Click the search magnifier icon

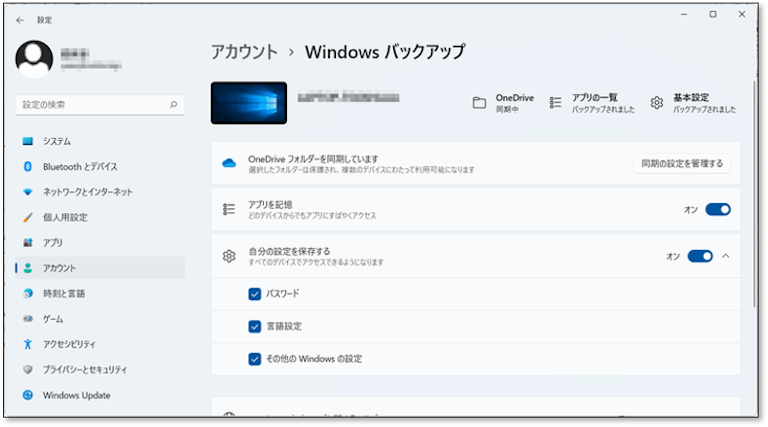pos(173,104)
